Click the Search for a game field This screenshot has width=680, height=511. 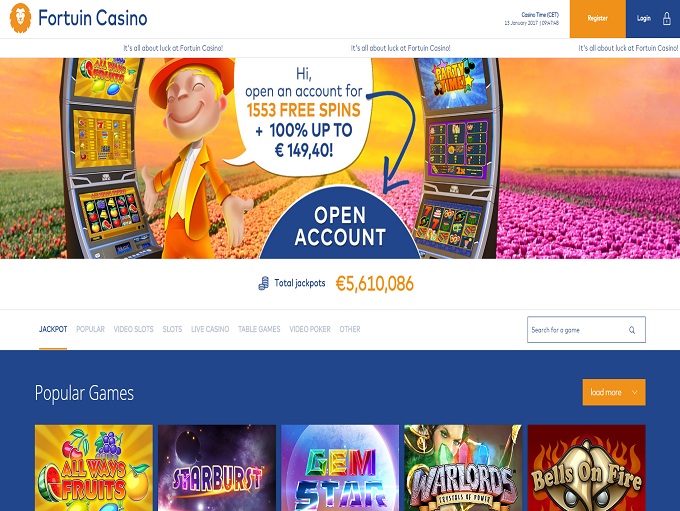pyautogui.click(x=586, y=330)
